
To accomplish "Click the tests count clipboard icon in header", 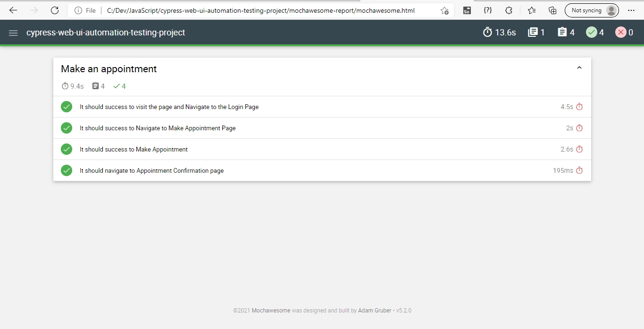I will 562,32.
